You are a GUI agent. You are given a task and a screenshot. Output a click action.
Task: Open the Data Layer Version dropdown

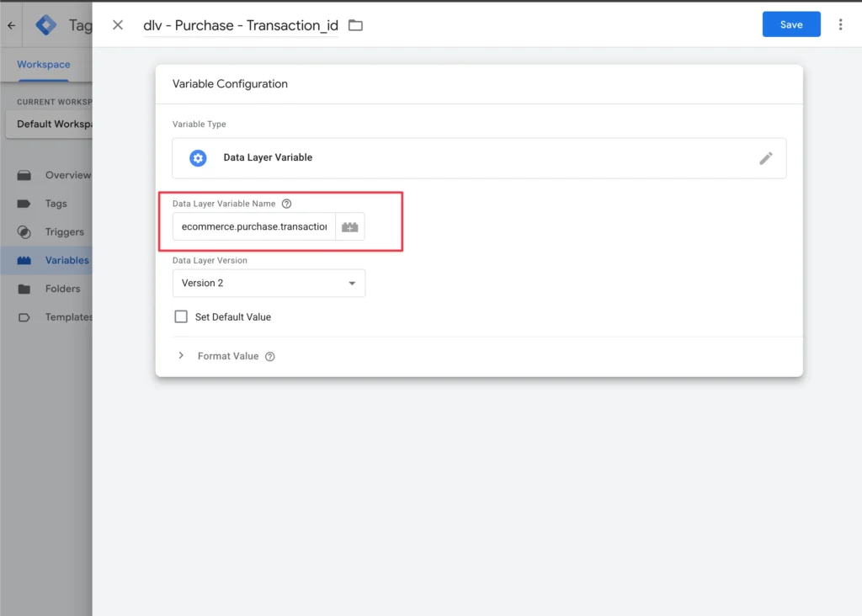(x=269, y=284)
